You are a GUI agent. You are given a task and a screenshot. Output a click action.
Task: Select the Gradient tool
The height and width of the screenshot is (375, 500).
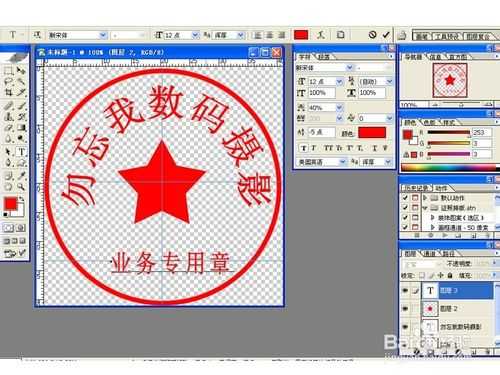click(21, 128)
